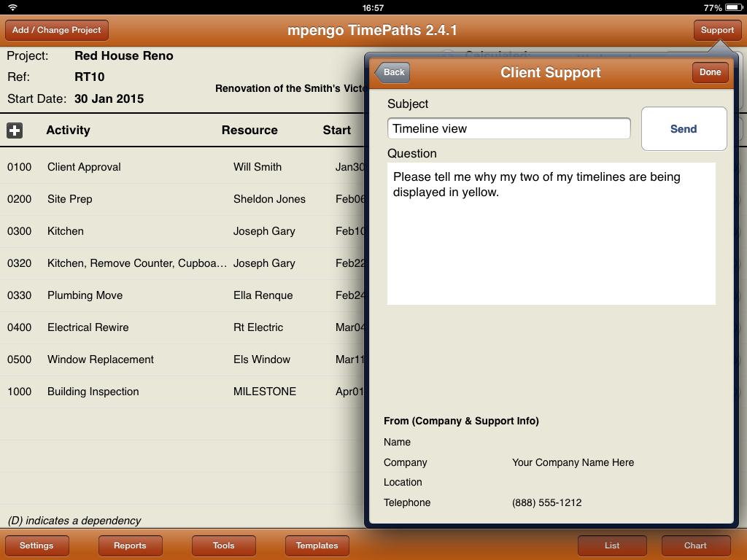Switch to Chart view tab
Screen dimensions: 747x560
click(x=695, y=545)
